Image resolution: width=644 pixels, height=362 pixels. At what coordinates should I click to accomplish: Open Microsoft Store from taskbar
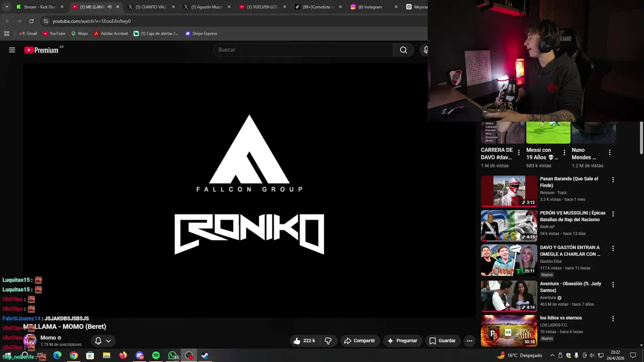click(90, 355)
